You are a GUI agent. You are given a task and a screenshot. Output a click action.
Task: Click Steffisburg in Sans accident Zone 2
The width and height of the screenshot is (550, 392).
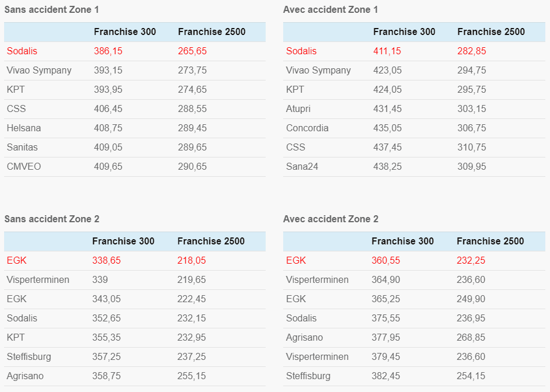pos(29,357)
